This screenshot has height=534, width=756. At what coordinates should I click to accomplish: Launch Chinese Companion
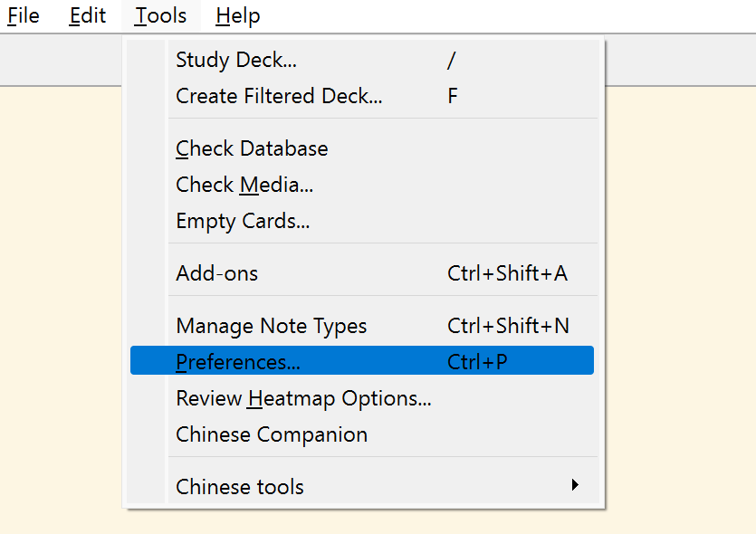click(x=272, y=434)
